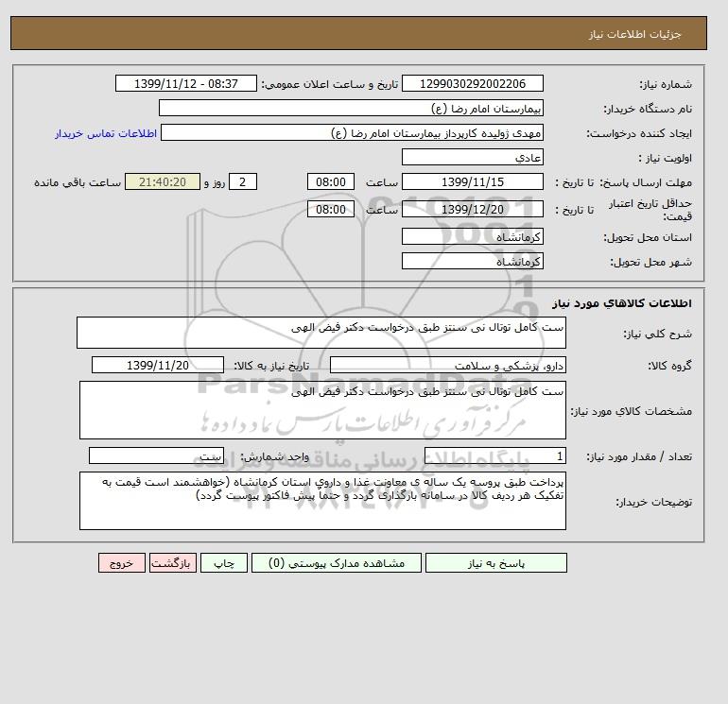Image resolution: width=728 pixels, height=704 pixels.
Task: Click the quantity field showing 1
Action: (x=494, y=456)
